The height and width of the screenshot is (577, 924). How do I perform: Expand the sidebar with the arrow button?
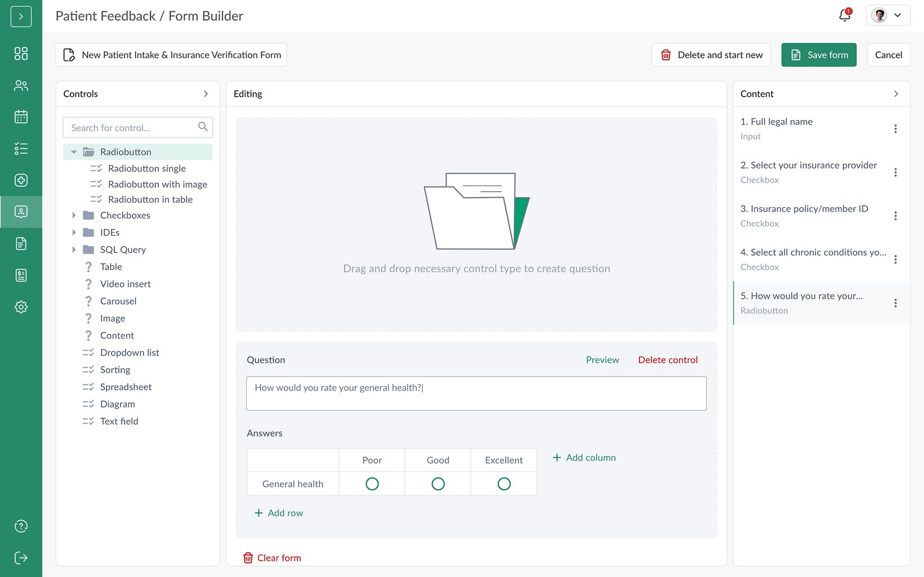pyautogui.click(x=21, y=16)
